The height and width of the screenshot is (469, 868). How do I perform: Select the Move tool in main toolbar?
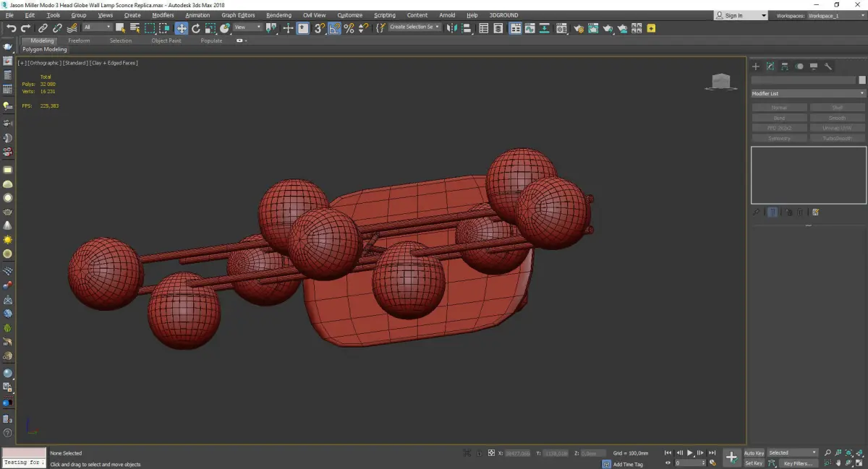(x=181, y=28)
